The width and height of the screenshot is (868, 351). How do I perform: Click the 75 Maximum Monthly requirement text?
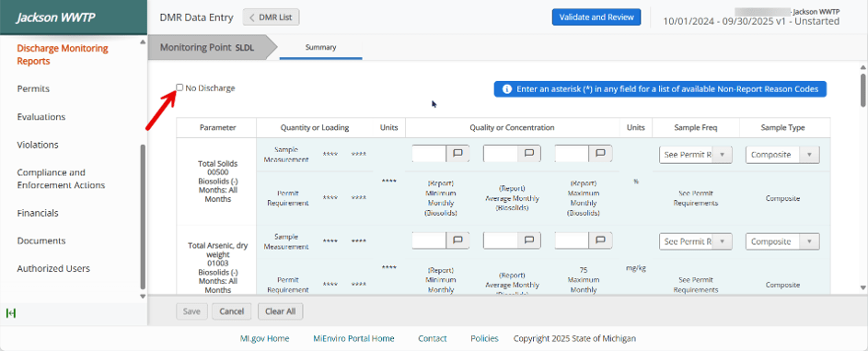point(584,279)
